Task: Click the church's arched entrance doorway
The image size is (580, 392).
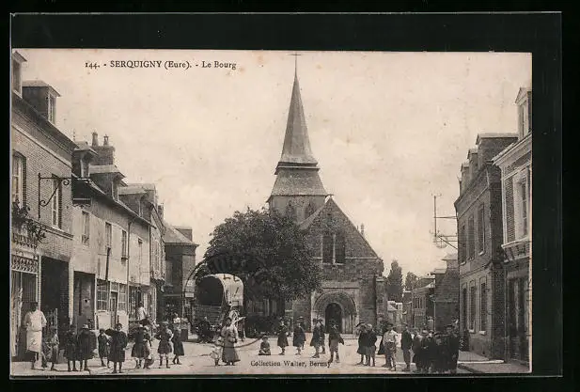Action: pos(334,316)
